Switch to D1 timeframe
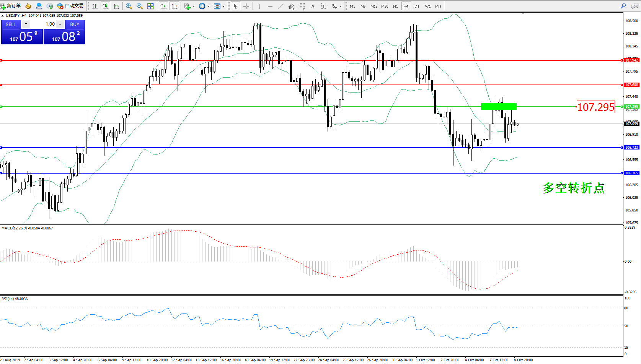 (417, 6)
